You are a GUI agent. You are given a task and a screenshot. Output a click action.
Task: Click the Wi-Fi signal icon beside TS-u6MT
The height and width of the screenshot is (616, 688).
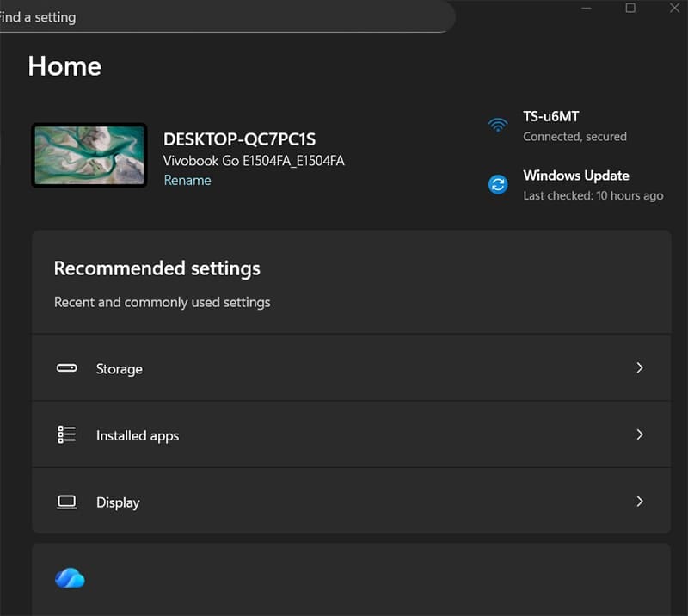click(498, 124)
